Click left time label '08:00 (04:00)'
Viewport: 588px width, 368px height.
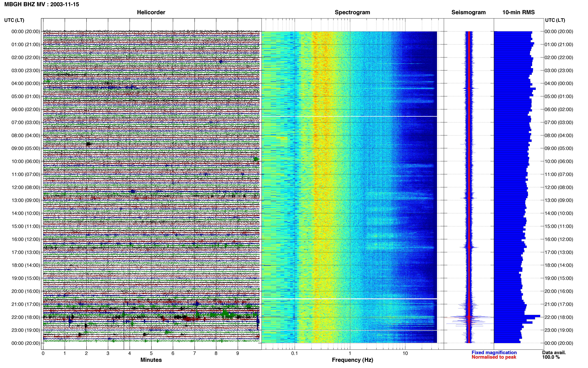coord(26,135)
